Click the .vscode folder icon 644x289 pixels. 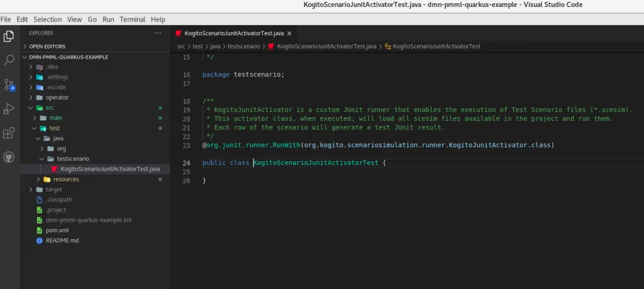click(40, 88)
